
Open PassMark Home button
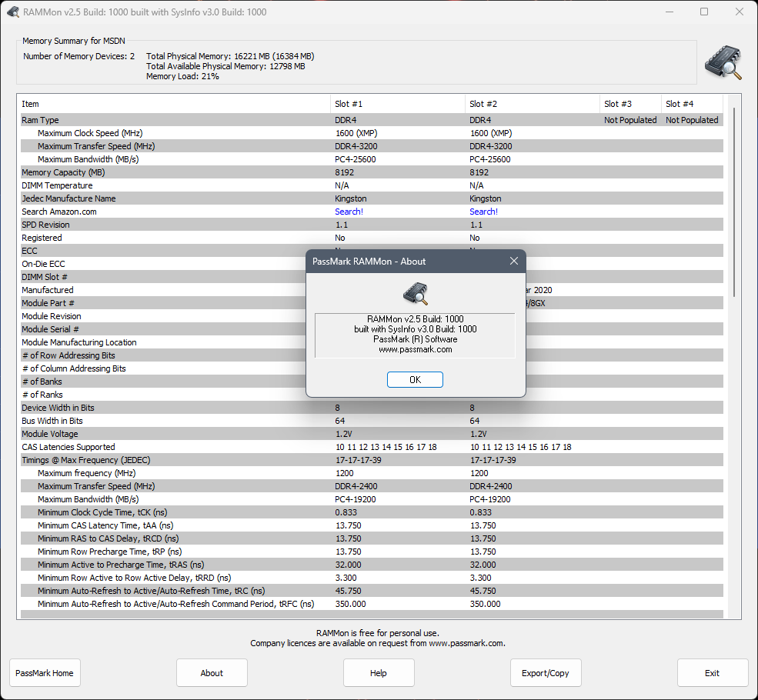(45, 673)
